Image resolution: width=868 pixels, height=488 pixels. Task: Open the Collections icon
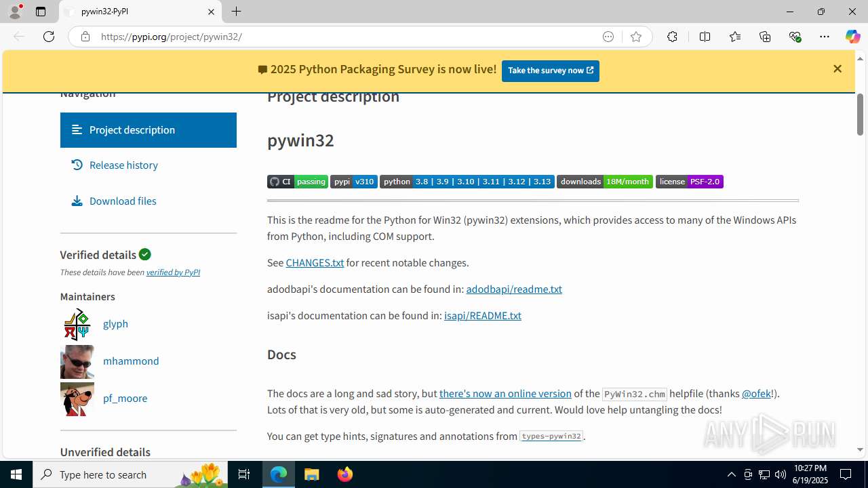point(765,37)
